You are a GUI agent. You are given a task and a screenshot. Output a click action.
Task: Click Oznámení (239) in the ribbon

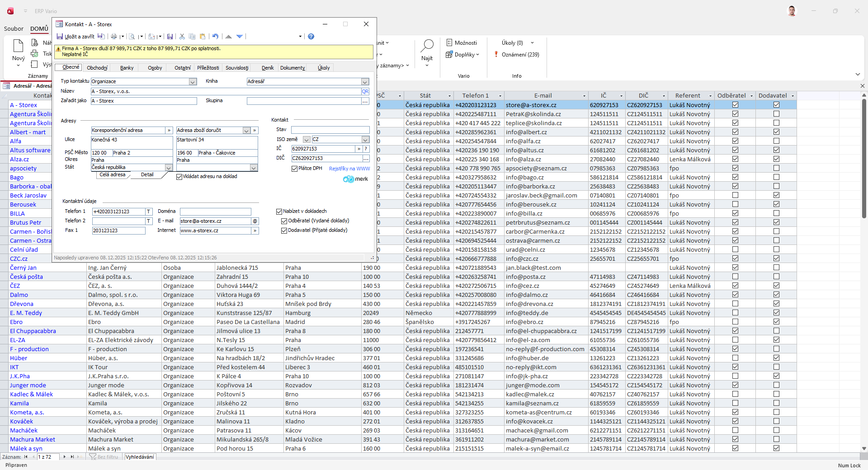point(517,54)
